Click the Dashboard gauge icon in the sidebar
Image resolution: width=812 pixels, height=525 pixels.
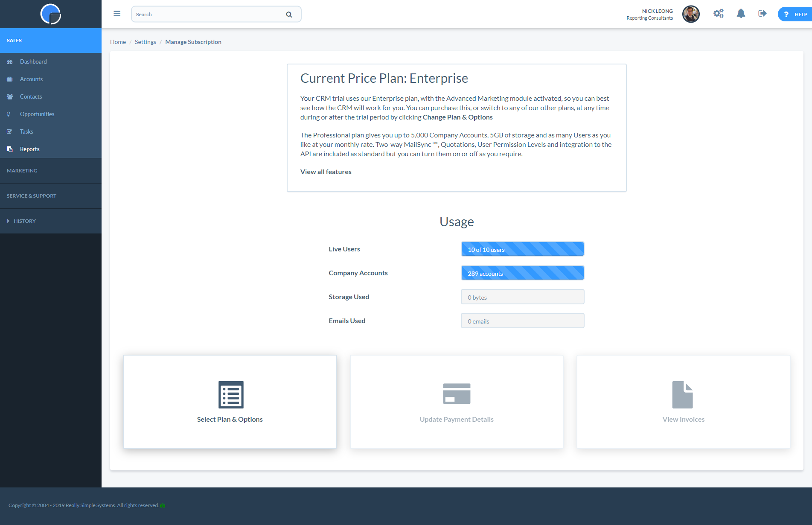pos(10,62)
